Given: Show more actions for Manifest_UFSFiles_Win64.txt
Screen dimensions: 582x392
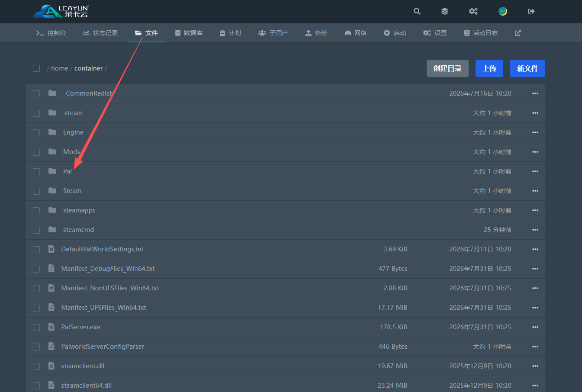Looking at the screenshot, I should click(535, 308).
